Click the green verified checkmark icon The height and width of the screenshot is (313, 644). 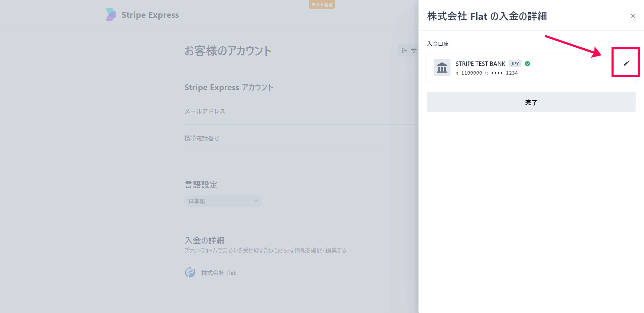tap(527, 64)
